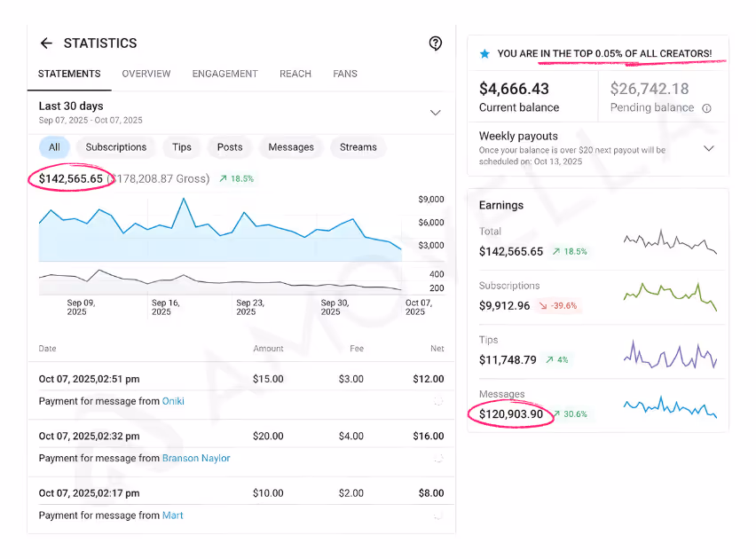The height and width of the screenshot is (559, 756).
Task: Click the heart icon on the Mart payment row
Action: 438,516
